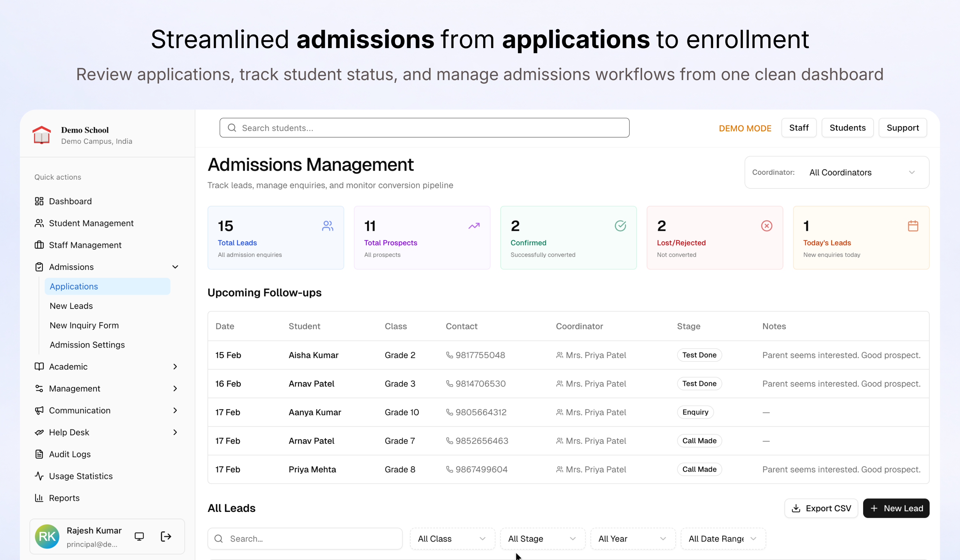Viewport: 960px width, 560px height.
Task: Open the Reports chart icon
Action: [39, 498]
